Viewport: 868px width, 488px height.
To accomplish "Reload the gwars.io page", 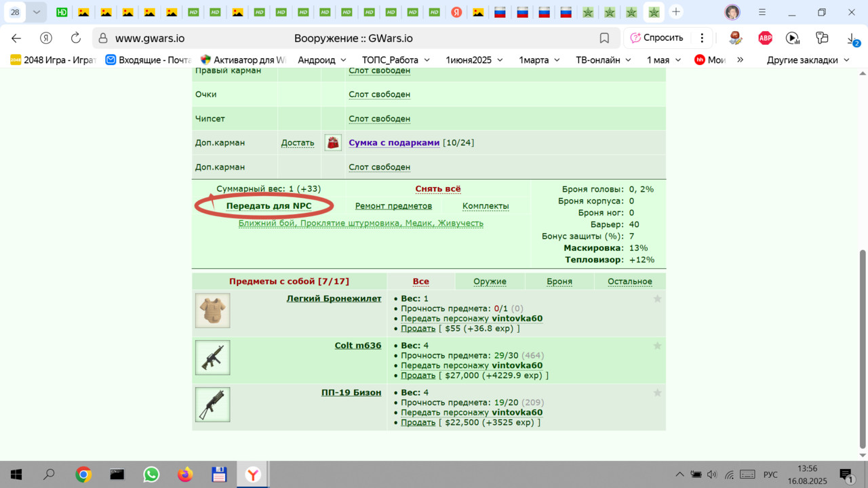I will (x=76, y=38).
